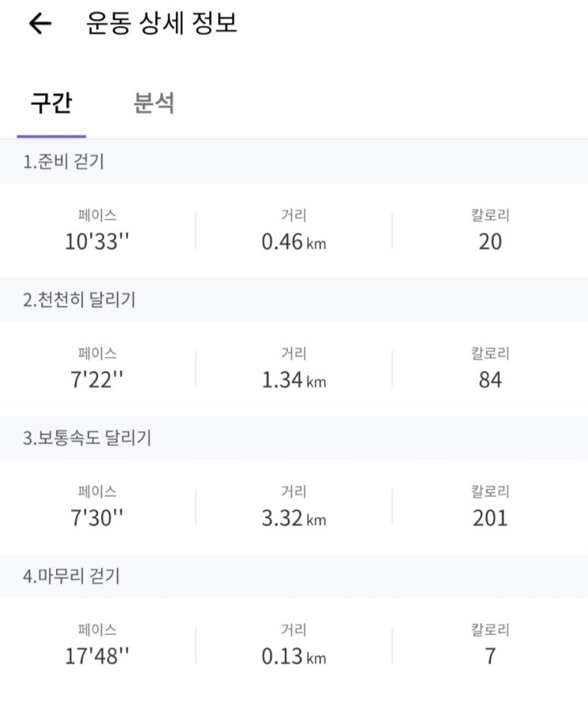Select the 3.보통속도 달리기 section header
588x728 pixels.
87,438
